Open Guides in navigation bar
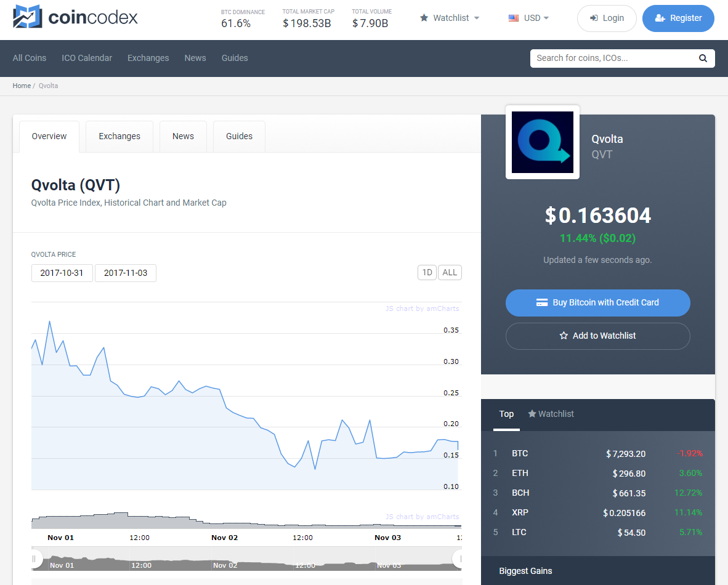 tap(235, 58)
